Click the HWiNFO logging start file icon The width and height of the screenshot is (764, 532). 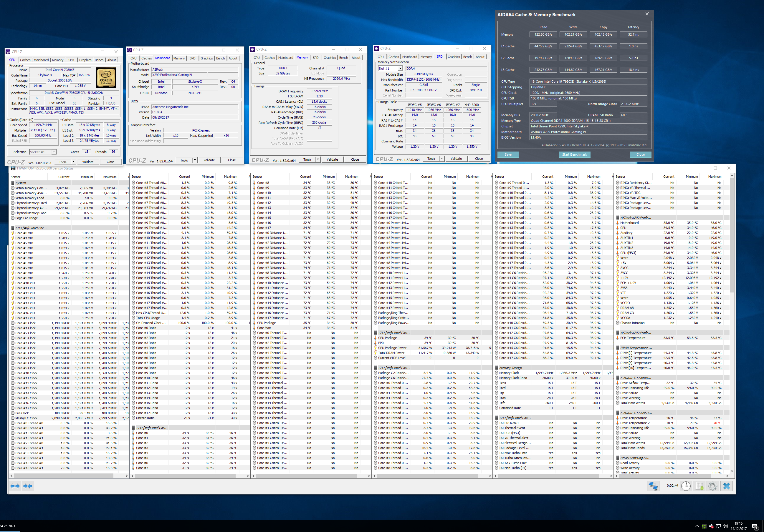[699, 486]
